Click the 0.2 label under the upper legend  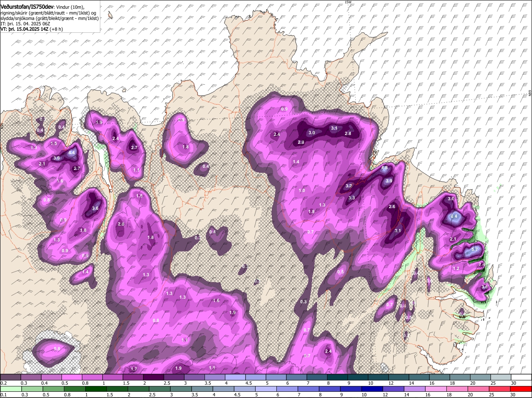(3, 383)
